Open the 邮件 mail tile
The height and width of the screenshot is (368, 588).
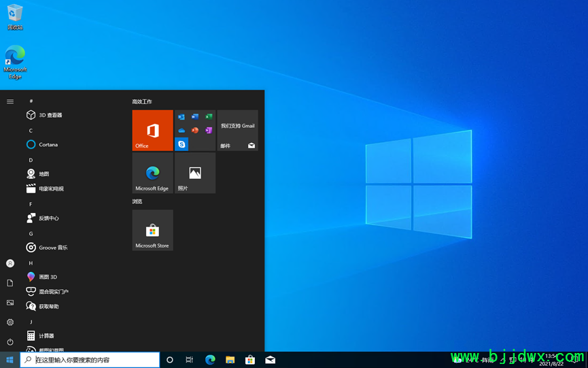[237, 130]
